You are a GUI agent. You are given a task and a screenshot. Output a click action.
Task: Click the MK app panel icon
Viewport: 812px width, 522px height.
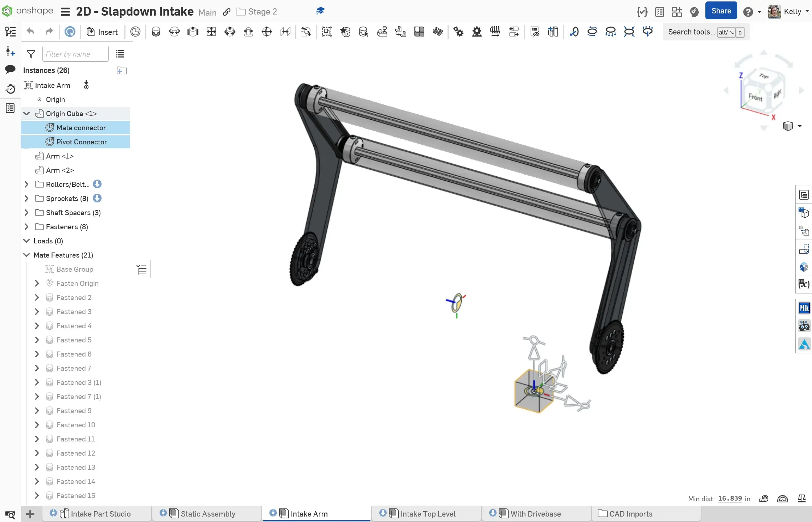click(x=804, y=308)
